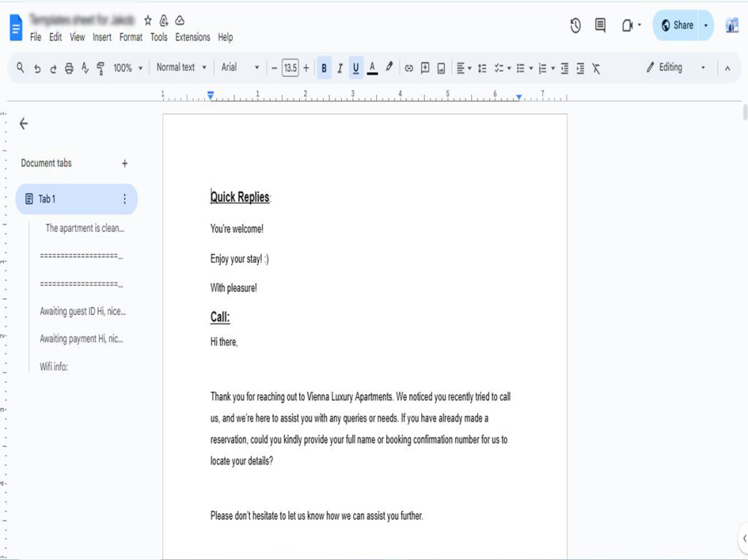Screen dimensions: 748x560
Task: Star this document
Action: coord(148,20)
